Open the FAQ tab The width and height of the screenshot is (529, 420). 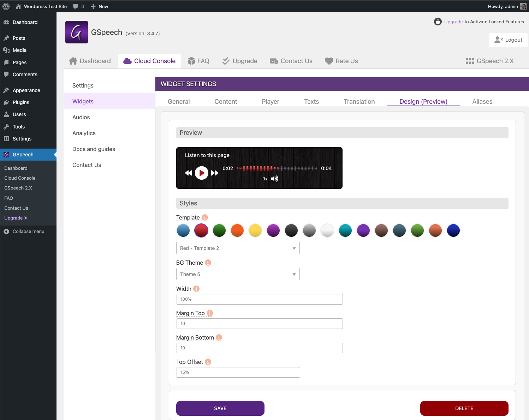point(198,61)
